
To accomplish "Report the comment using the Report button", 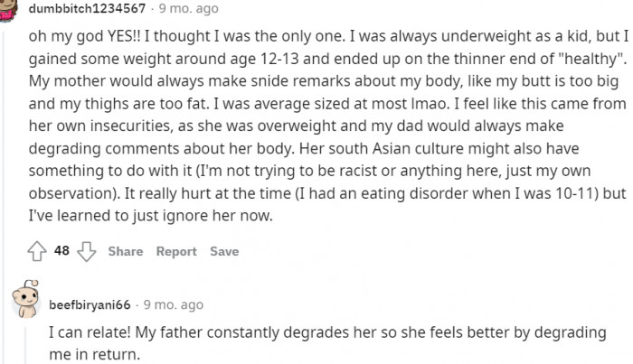I will click(x=176, y=251).
